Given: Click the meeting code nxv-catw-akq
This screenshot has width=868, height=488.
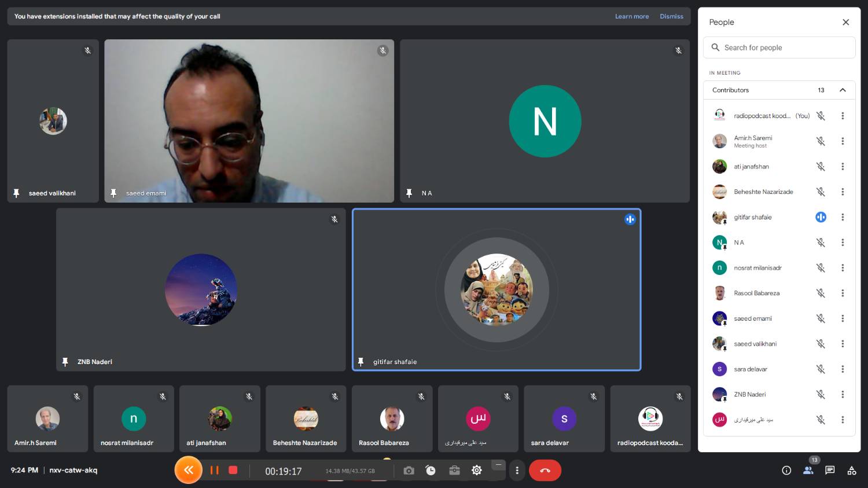Looking at the screenshot, I should click(x=73, y=470).
